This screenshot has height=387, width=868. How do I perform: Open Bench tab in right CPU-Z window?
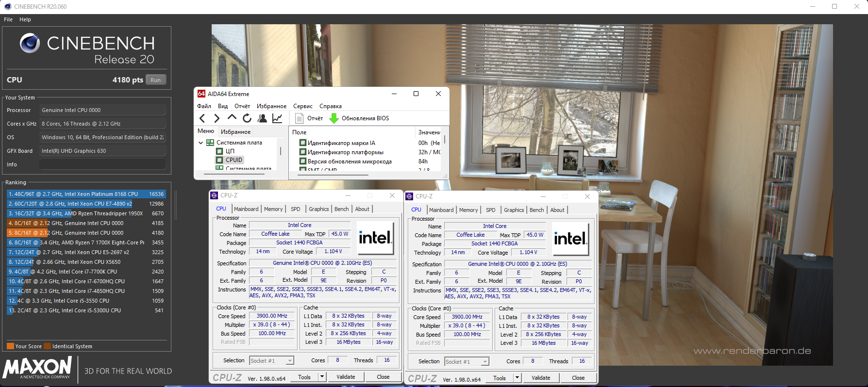pos(536,210)
